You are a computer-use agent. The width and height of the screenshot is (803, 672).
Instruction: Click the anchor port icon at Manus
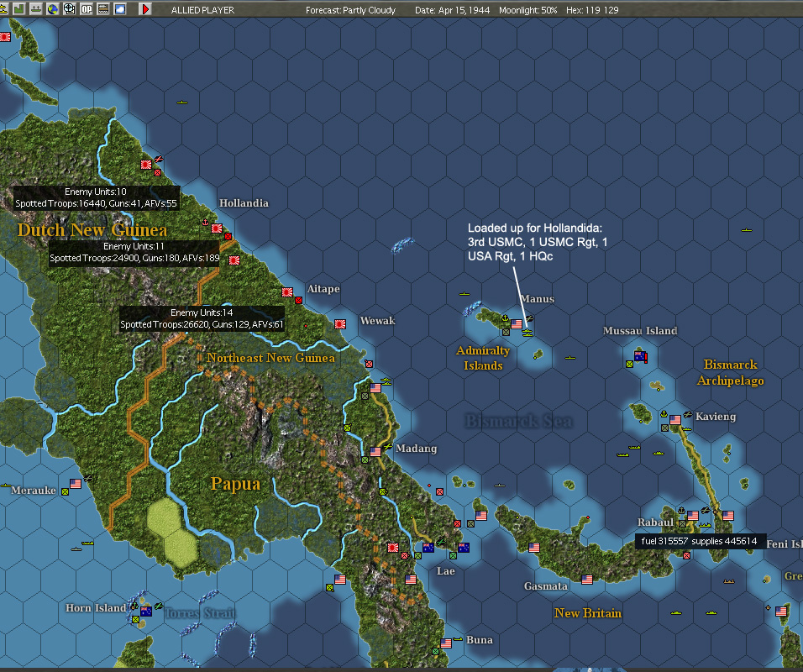pos(505,318)
